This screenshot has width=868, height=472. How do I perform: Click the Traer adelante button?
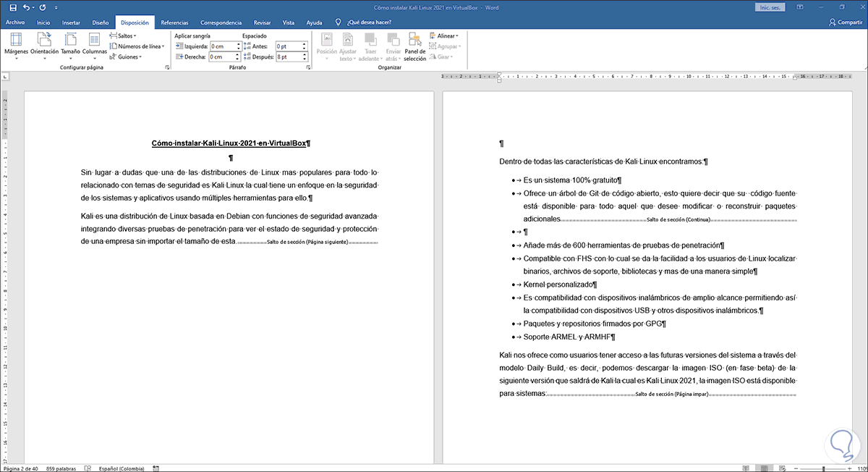coord(370,46)
